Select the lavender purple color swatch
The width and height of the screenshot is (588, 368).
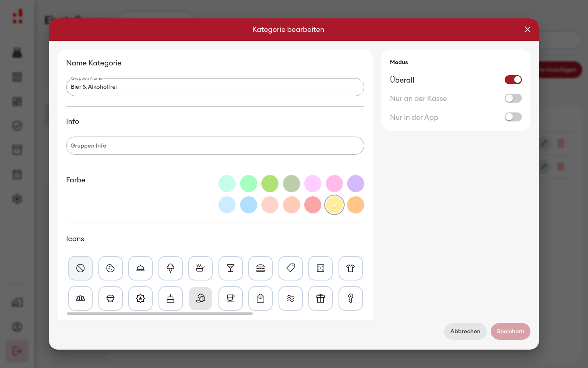point(356,184)
